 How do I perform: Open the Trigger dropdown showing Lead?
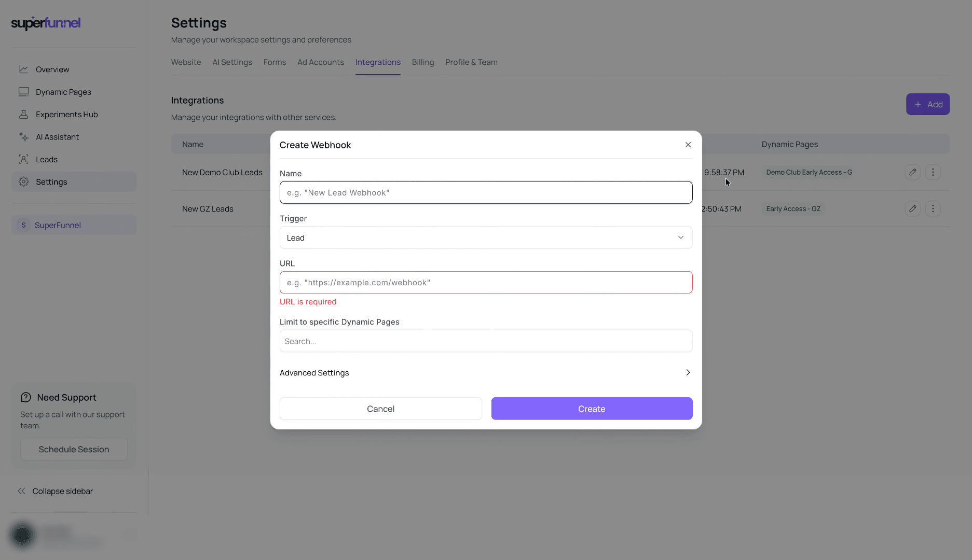pyautogui.click(x=486, y=237)
